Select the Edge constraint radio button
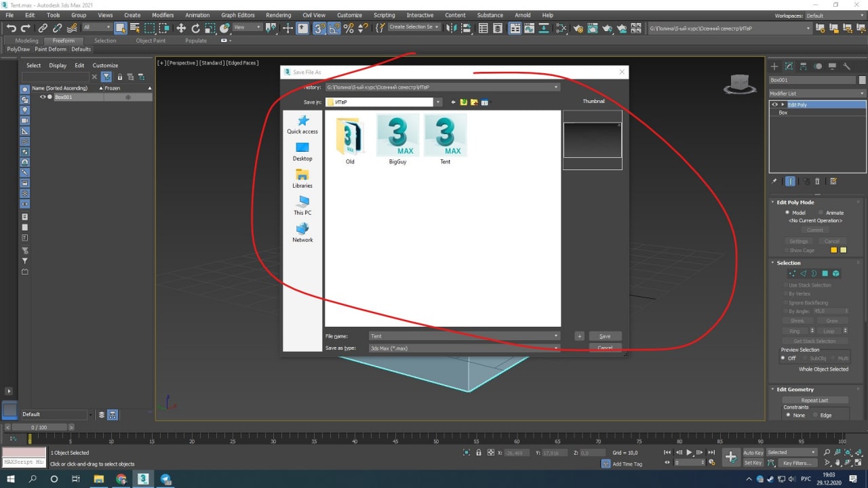 point(815,415)
